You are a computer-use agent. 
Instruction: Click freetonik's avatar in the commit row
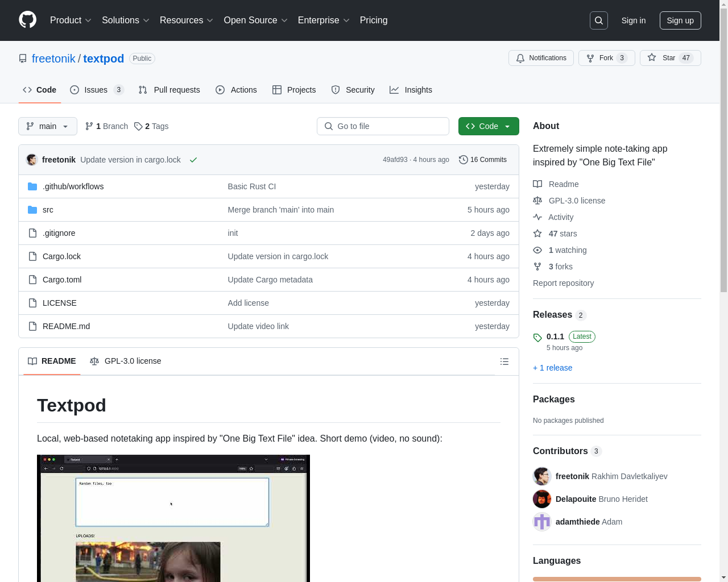click(x=32, y=160)
